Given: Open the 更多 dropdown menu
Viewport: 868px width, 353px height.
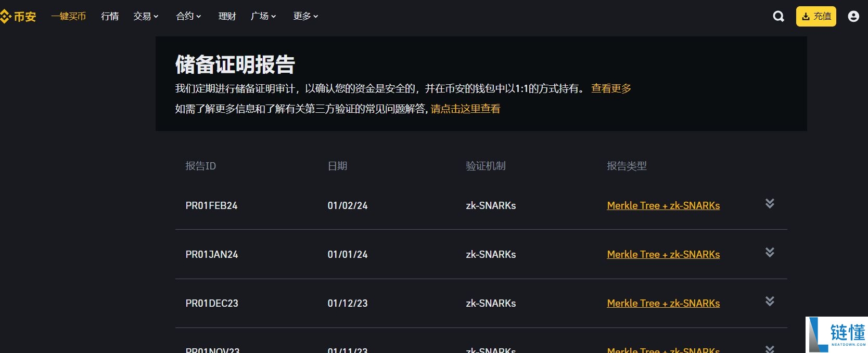Looking at the screenshot, I should tap(305, 17).
